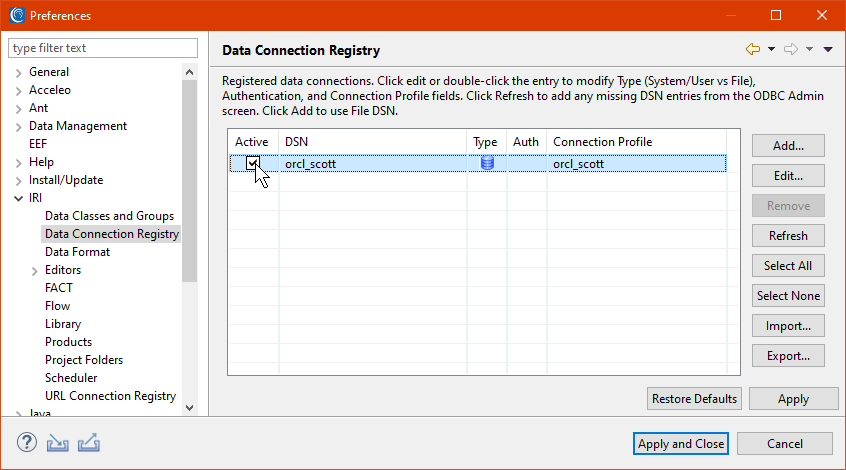
Task: Click the Active column header
Action: tap(253, 142)
